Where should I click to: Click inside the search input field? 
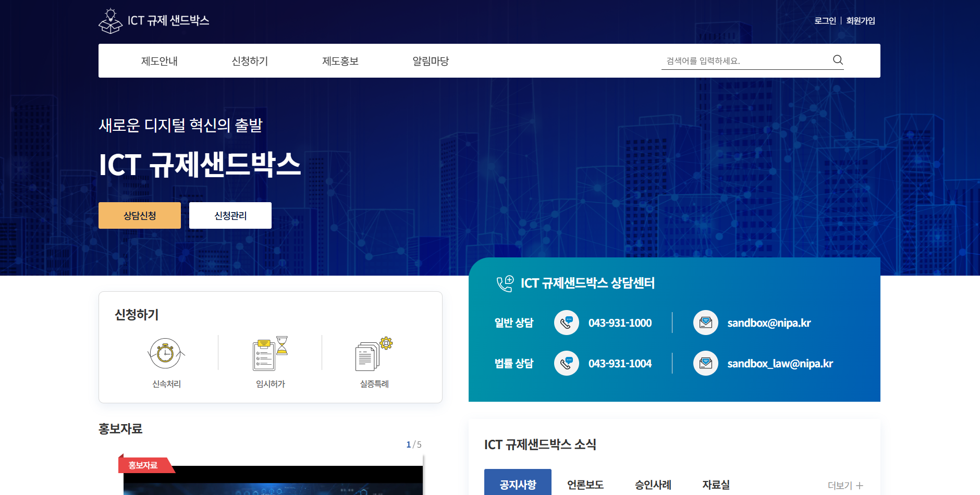(740, 60)
